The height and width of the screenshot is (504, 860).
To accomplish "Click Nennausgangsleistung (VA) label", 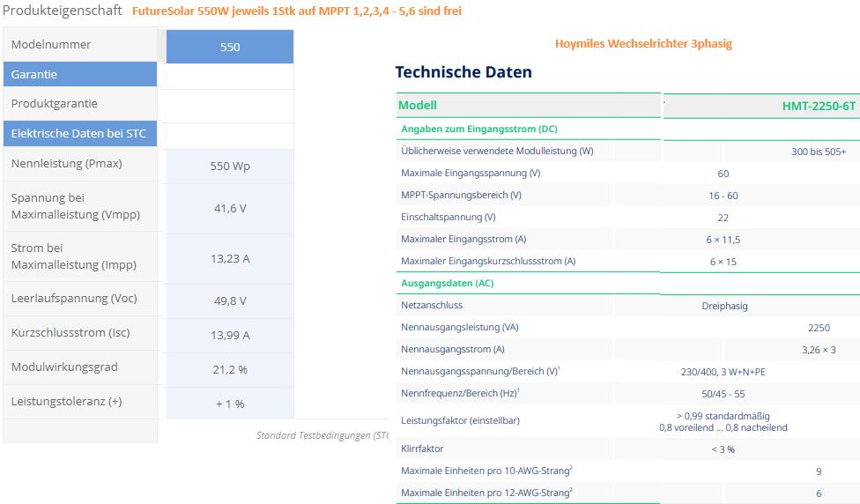I will click(x=460, y=327).
